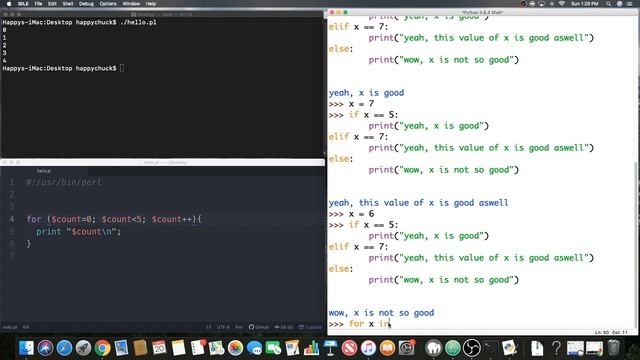The image size is (640, 360).
Task: Open Terminal icon in the Dock
Action: pos(491,348)
